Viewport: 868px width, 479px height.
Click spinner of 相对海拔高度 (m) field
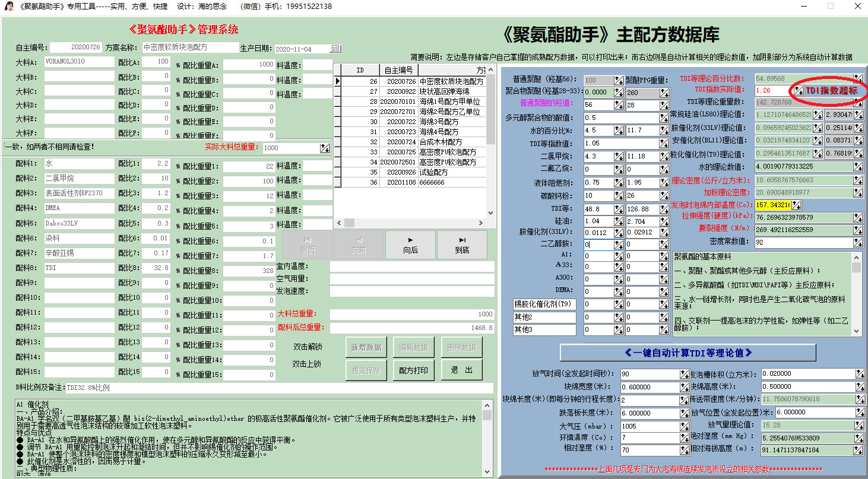(x=860, y=451)
